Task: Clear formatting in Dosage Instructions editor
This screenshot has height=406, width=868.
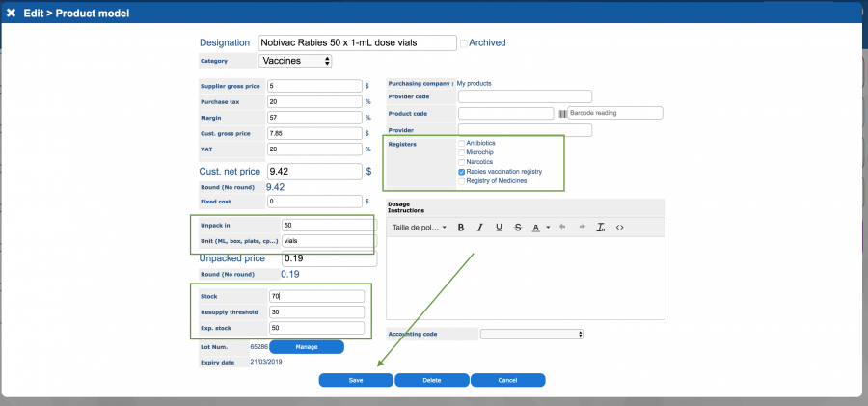Action: [x=601, y=227]
